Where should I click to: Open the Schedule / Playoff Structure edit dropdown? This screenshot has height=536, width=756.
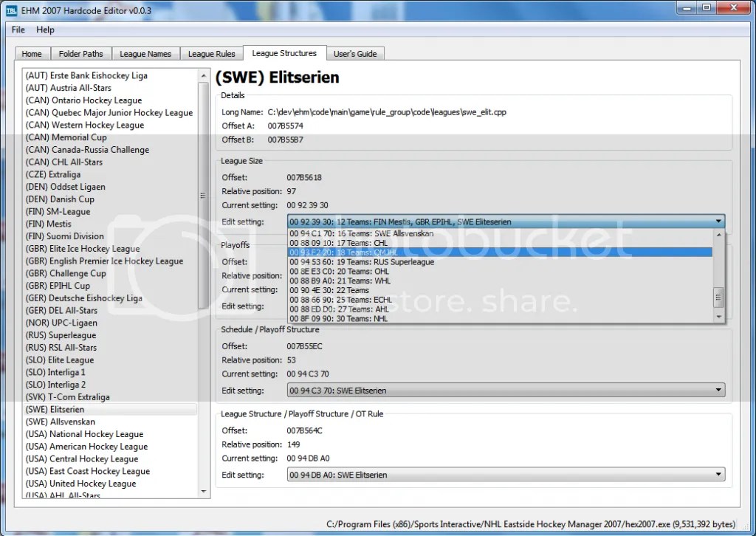click(x=506, y=391)
